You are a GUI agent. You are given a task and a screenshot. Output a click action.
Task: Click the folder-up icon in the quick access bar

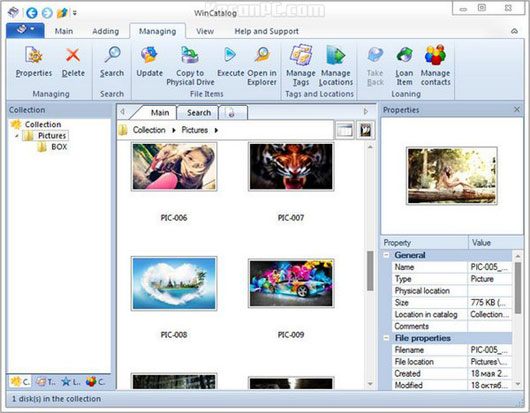pos(62,13)
